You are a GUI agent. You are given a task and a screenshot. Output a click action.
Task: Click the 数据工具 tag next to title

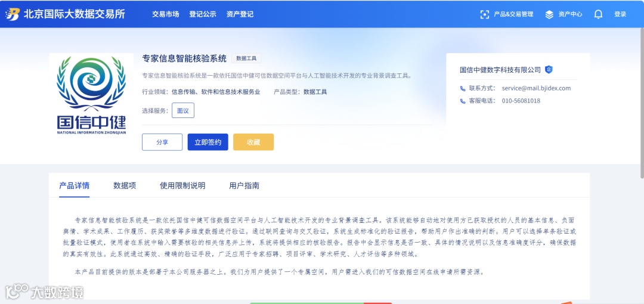click(x=246, y=58)
